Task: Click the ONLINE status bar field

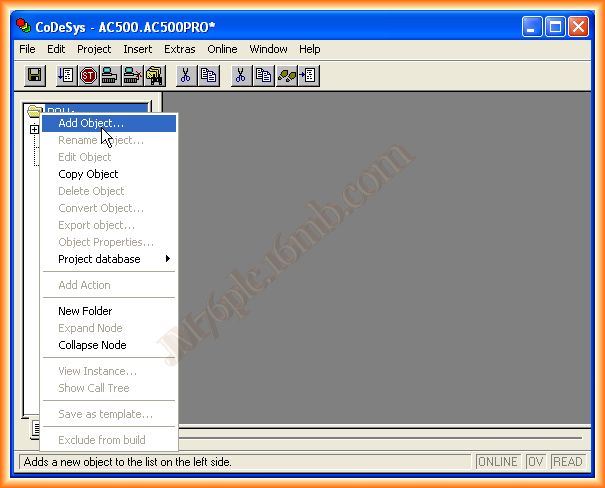Action: click(x=497, y=462)
